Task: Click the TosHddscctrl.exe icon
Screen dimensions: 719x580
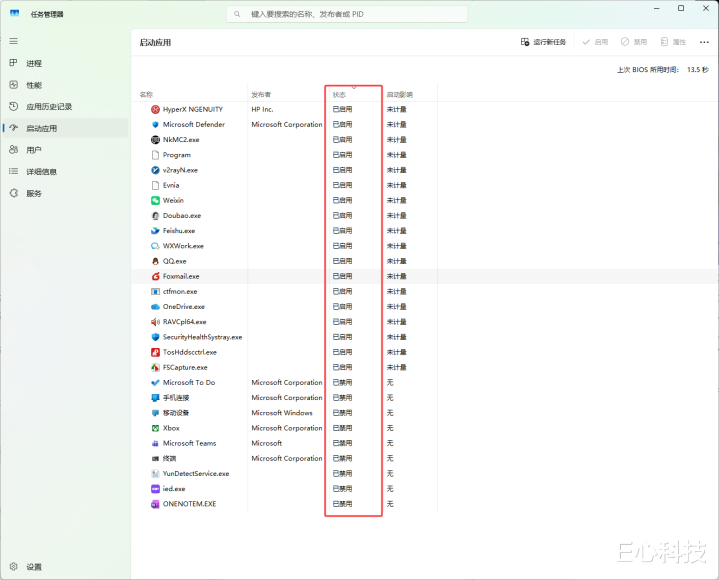Action: tap(155, 352)
